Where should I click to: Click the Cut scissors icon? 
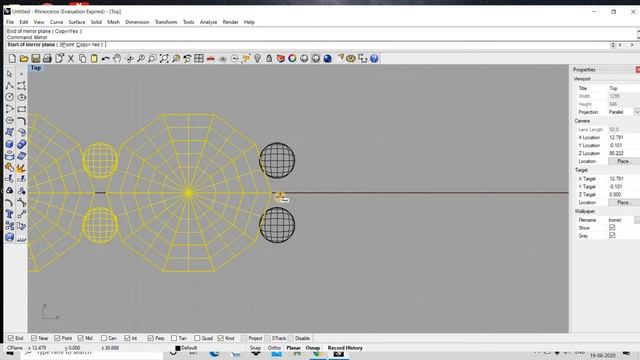(71, 58)
